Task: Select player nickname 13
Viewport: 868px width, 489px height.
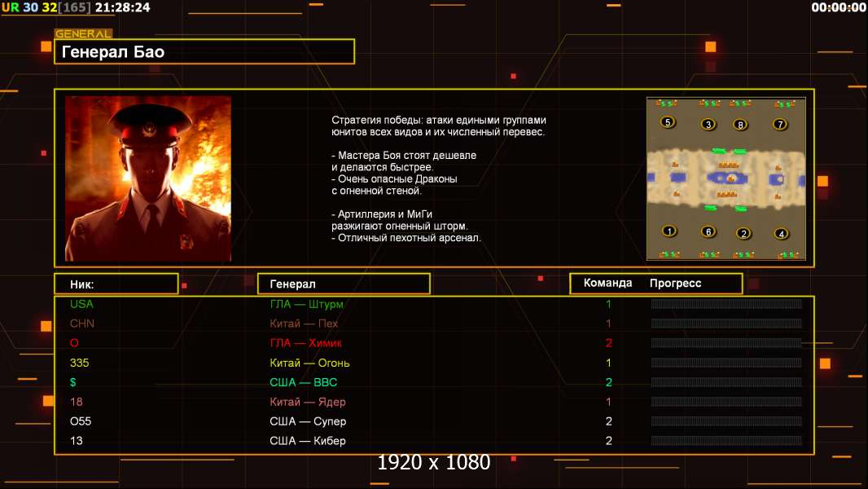Action: (77, 441)
